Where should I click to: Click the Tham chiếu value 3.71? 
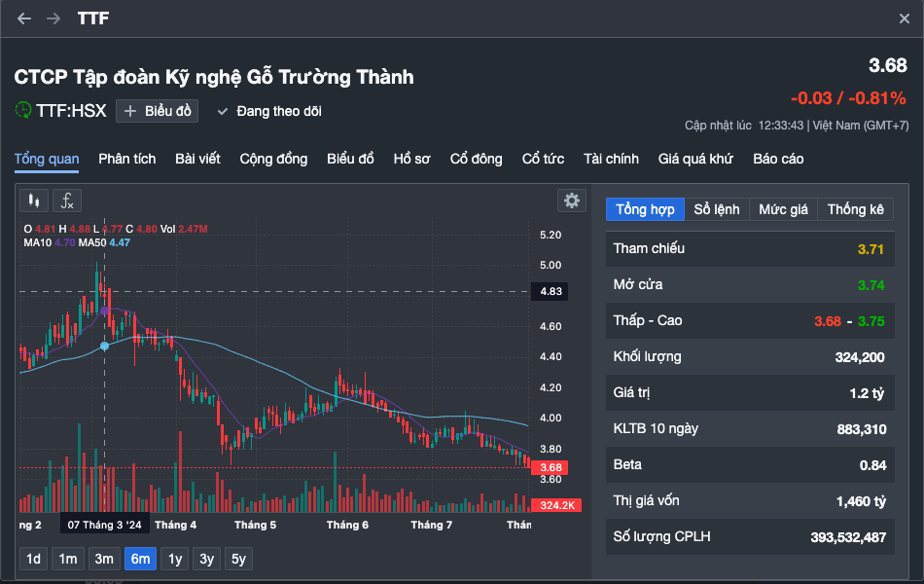[x=871, y=249]
